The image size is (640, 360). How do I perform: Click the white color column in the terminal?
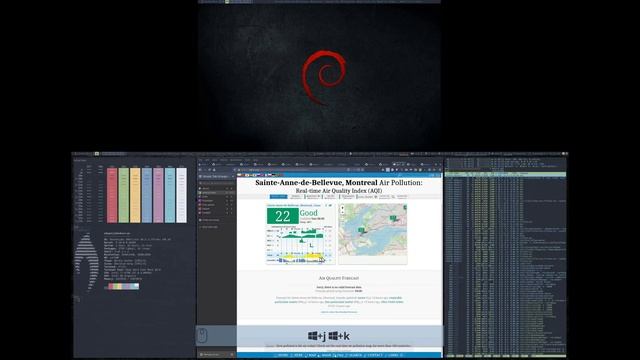[x=182, y=195]
